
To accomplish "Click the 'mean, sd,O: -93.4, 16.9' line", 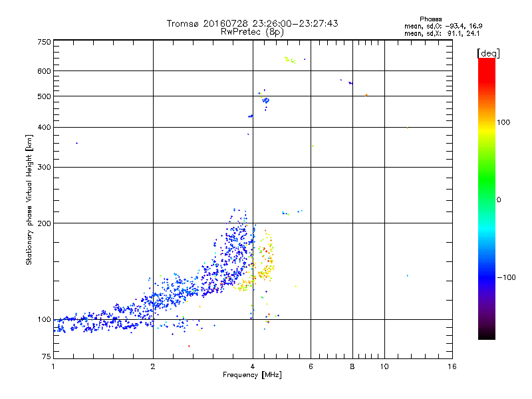I will click(x=443, y=26).
